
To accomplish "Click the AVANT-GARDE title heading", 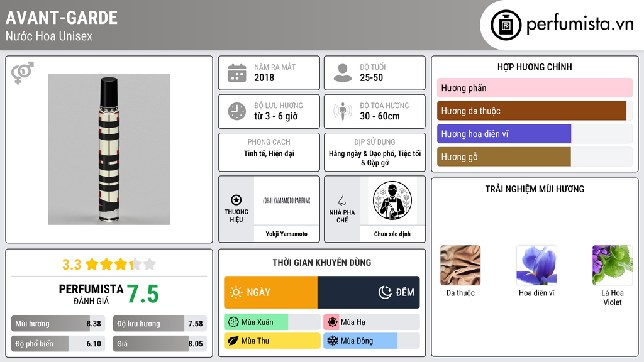I will 62,18.
